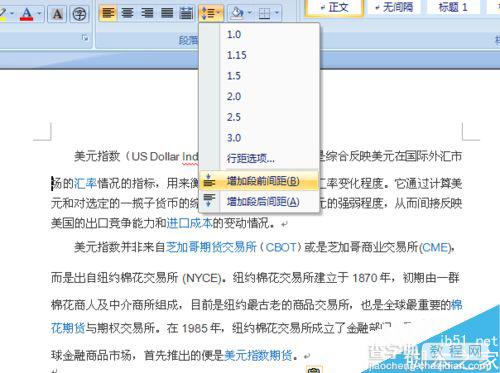Open the 花期货 link text

tap(68, 328)
